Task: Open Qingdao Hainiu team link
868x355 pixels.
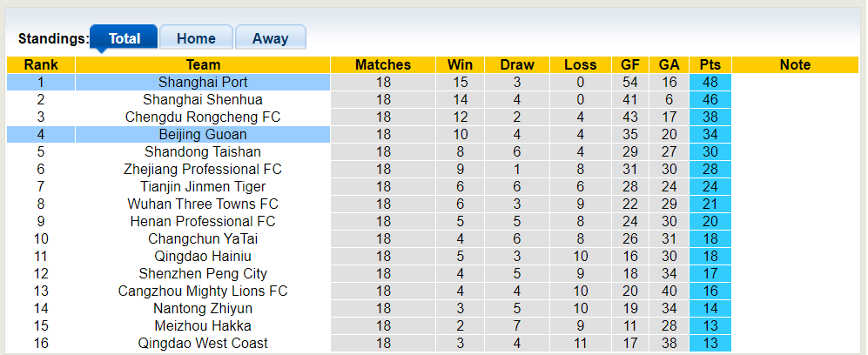Action: pos(203,256)
